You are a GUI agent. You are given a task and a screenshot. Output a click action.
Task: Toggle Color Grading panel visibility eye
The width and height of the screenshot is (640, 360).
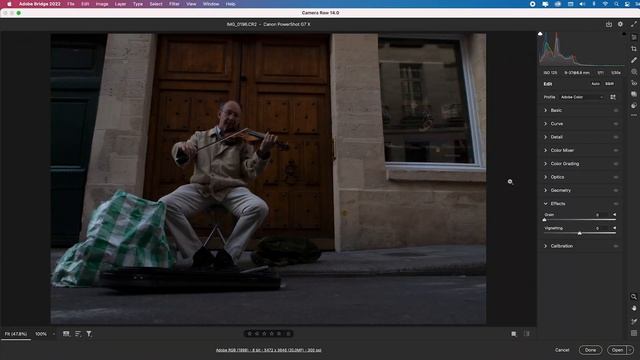click(x=616, y=164)
